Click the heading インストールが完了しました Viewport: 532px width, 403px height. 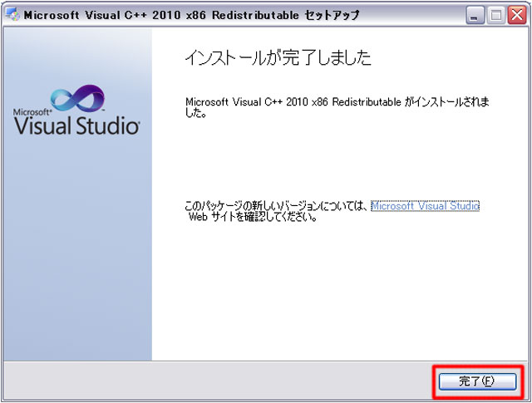point(278,57)
